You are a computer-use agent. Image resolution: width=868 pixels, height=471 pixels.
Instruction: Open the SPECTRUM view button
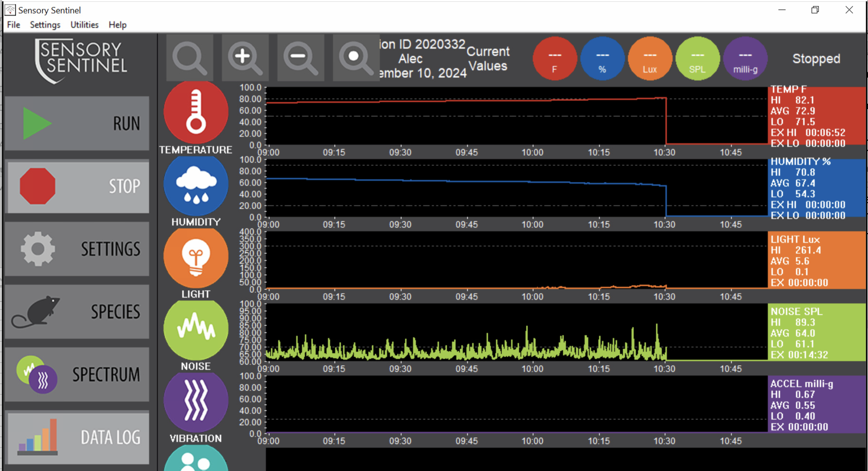point(77,374)
